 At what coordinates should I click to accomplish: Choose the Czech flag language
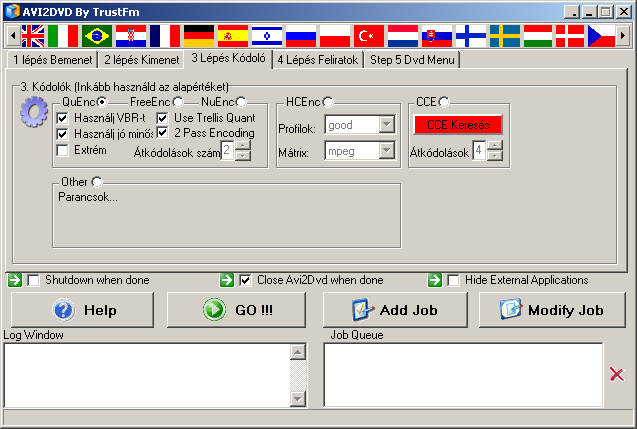click(601, 37)
